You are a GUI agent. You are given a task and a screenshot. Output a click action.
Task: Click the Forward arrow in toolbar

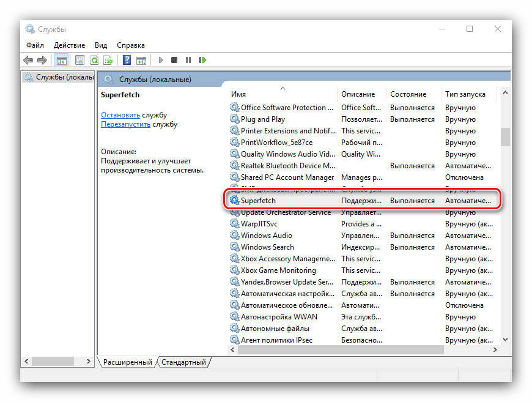click(x=42, y=60)
